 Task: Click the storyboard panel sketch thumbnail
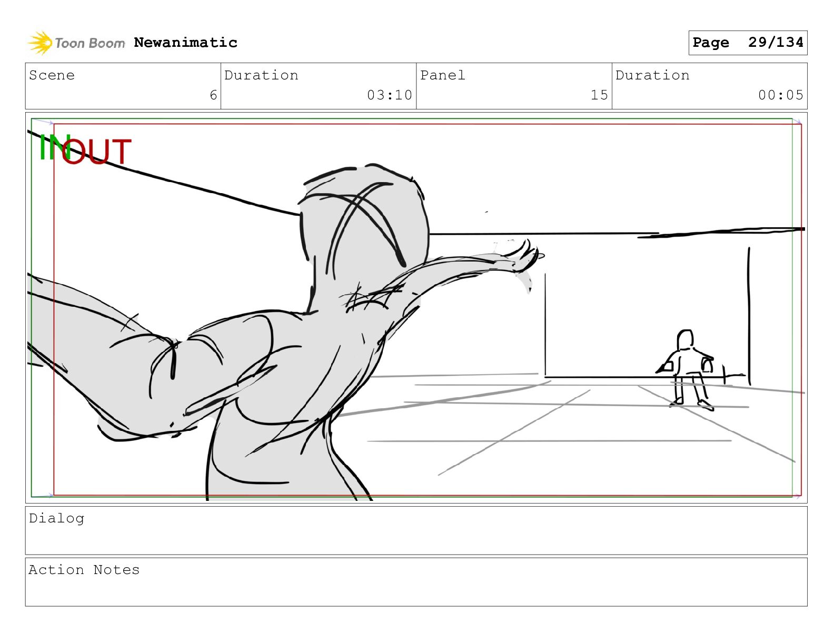416,308
